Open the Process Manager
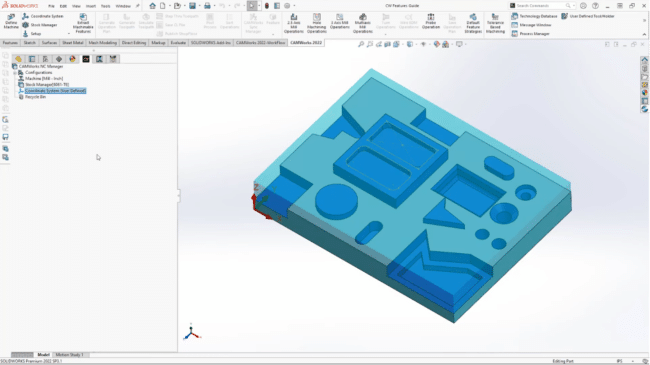This screenshot has height=365, width=650. (x=530, y=34)
